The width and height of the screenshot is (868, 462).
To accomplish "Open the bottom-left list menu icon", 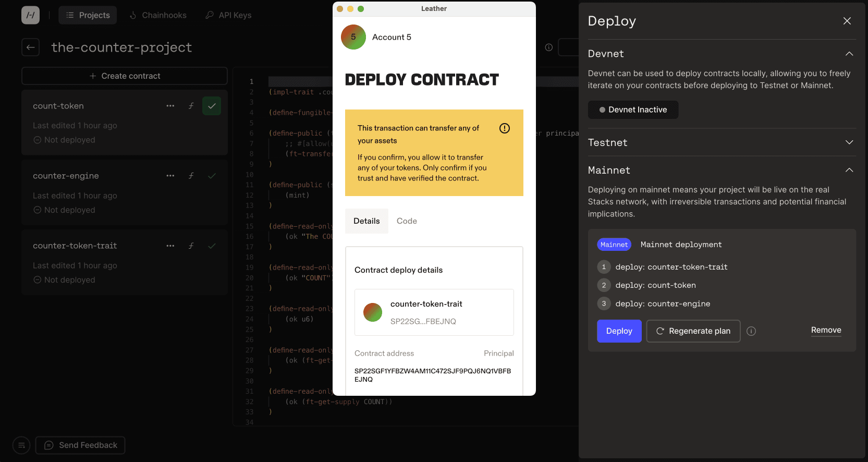I will [21, 445].
